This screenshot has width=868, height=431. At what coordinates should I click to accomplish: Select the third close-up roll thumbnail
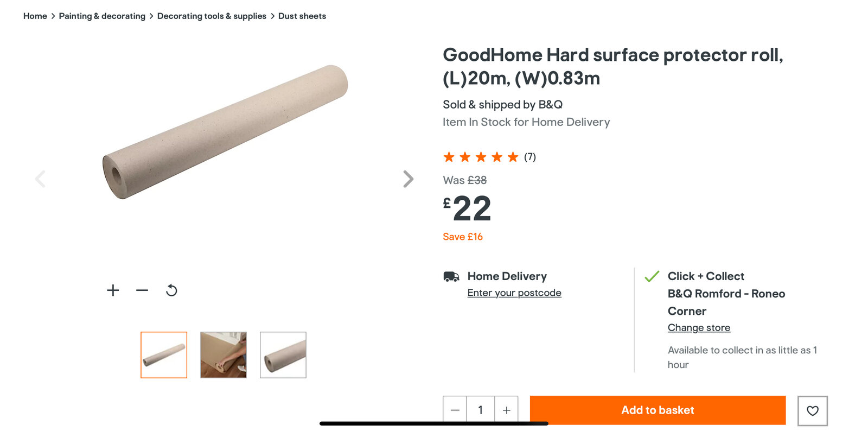(x=283, y=355)
